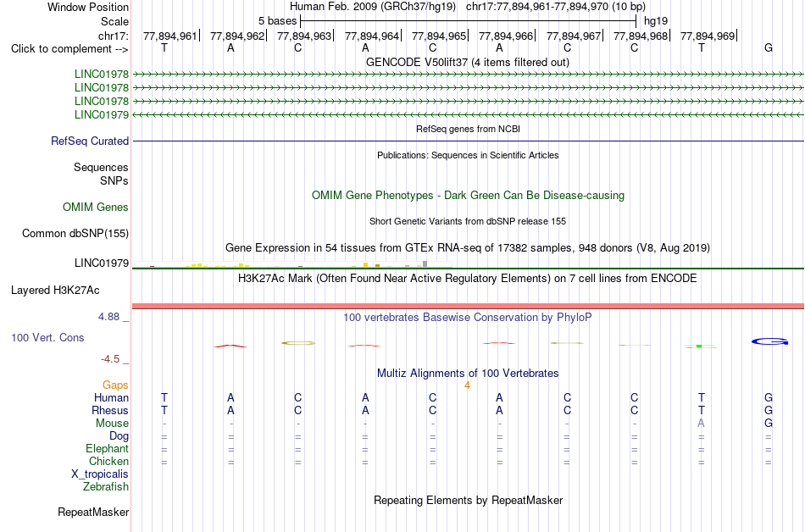Open the H3K27Ac Mark track title
This screenshot has width=805, height=532.
click(468, 279)
